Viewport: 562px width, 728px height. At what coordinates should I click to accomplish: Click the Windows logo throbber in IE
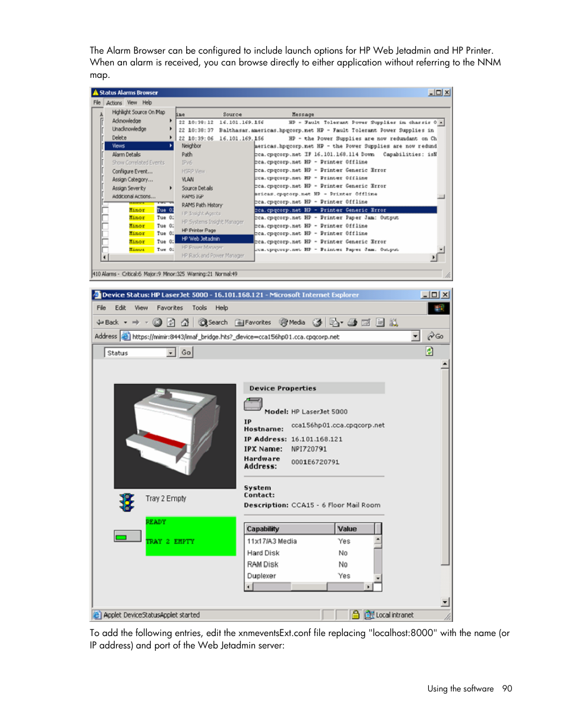coord(438,308)
